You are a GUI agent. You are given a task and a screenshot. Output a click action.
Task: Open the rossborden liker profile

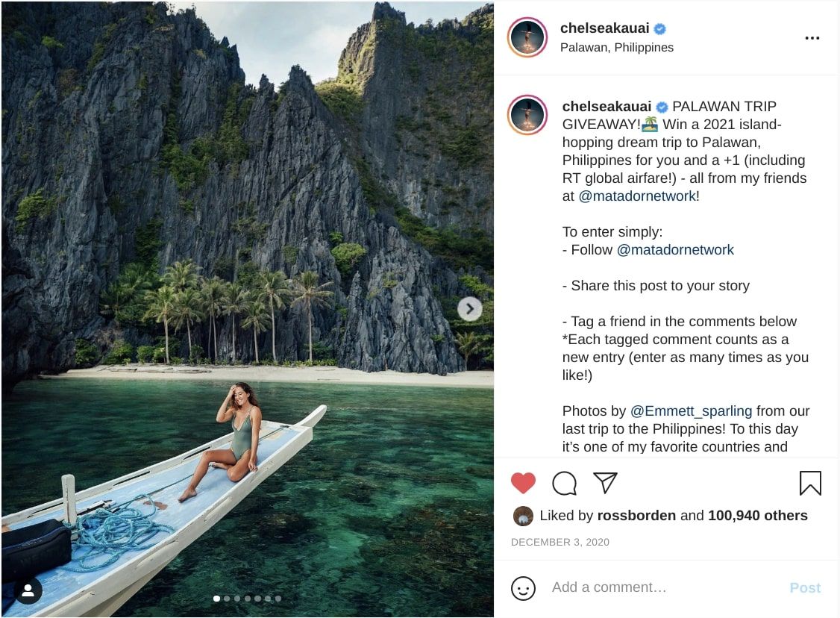coord(637,516)
